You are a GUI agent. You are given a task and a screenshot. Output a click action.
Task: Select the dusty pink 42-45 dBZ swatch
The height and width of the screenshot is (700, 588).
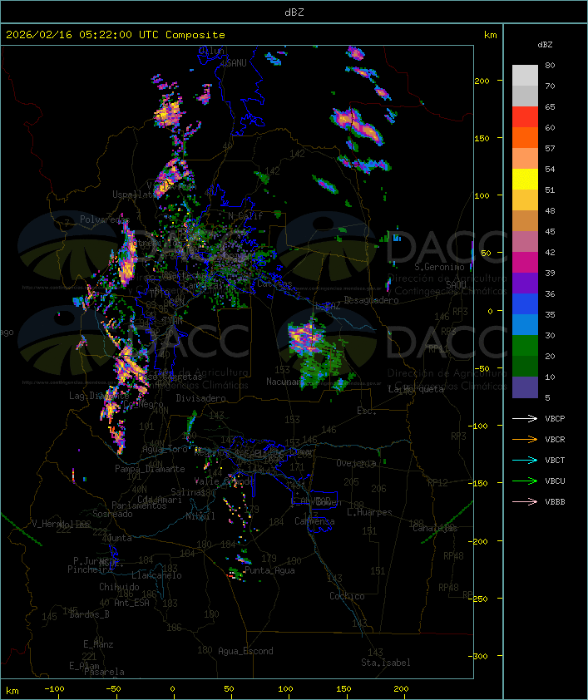point(525,242)
